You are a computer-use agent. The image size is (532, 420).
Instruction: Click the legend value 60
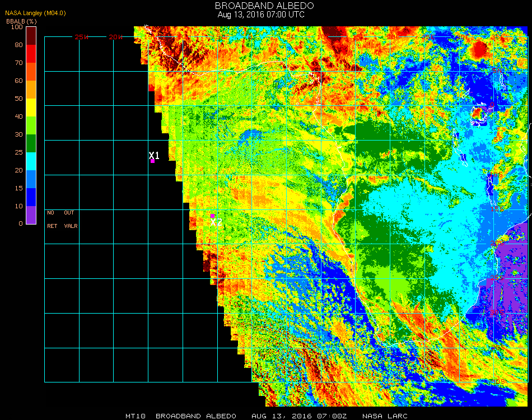(18, 81)
